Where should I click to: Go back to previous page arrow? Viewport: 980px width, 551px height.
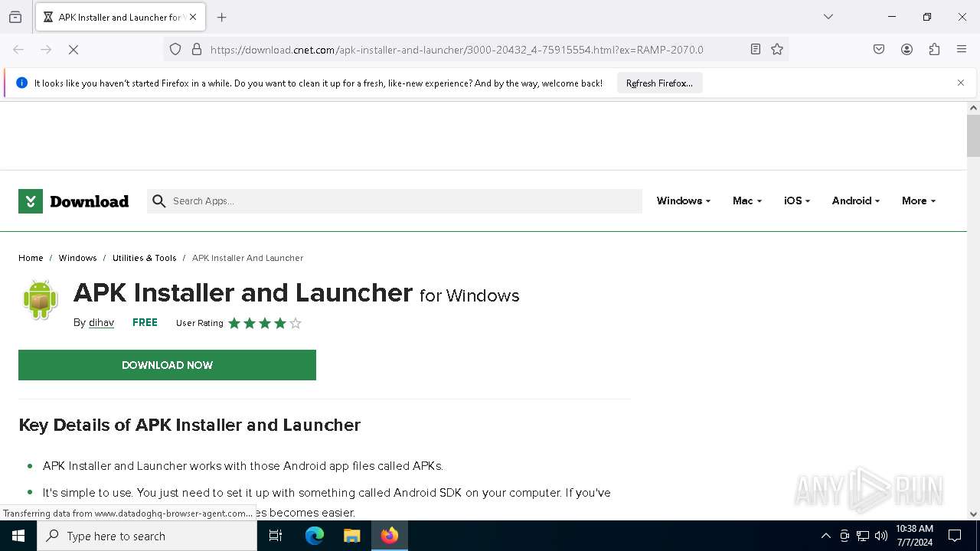[x=18, y=50]
